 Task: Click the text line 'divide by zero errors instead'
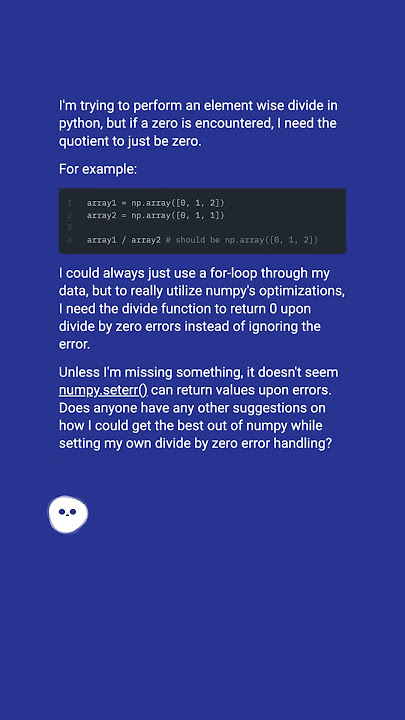(190, 326)
